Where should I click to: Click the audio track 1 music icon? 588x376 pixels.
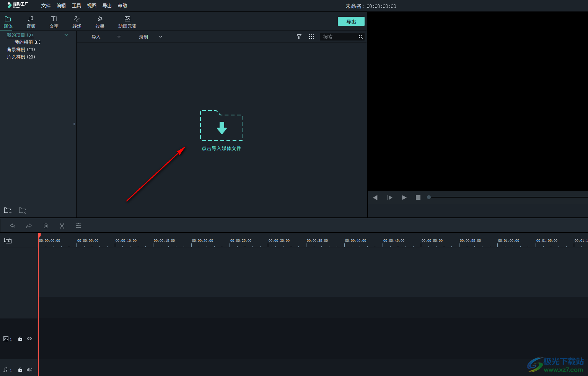pyautogui.click(x=6, y=370)
